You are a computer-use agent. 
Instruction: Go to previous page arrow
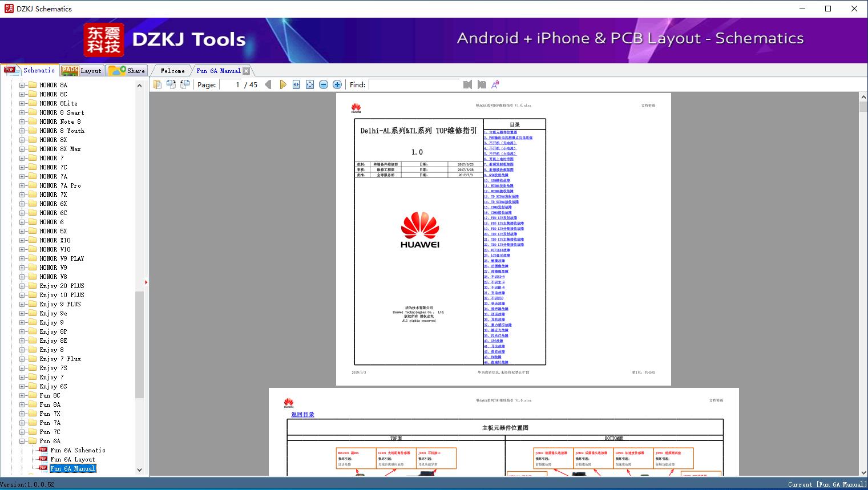coord(268,84)
